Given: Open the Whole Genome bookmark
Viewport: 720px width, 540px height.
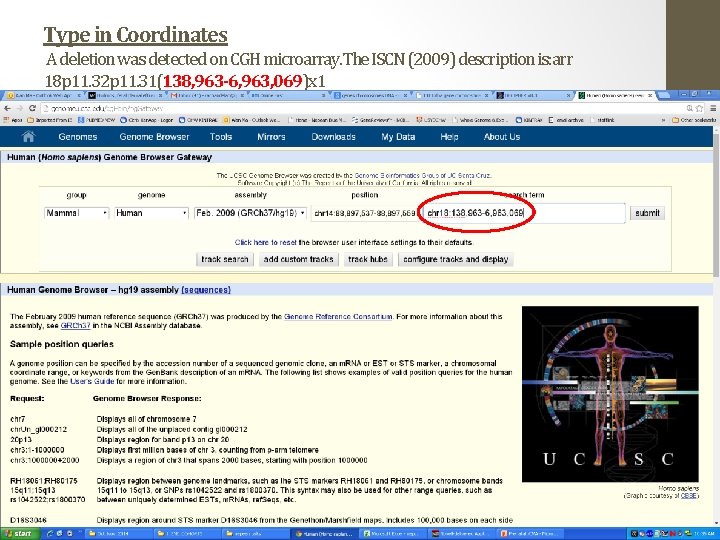Looking at the screenshot, I should pos(480,120).
